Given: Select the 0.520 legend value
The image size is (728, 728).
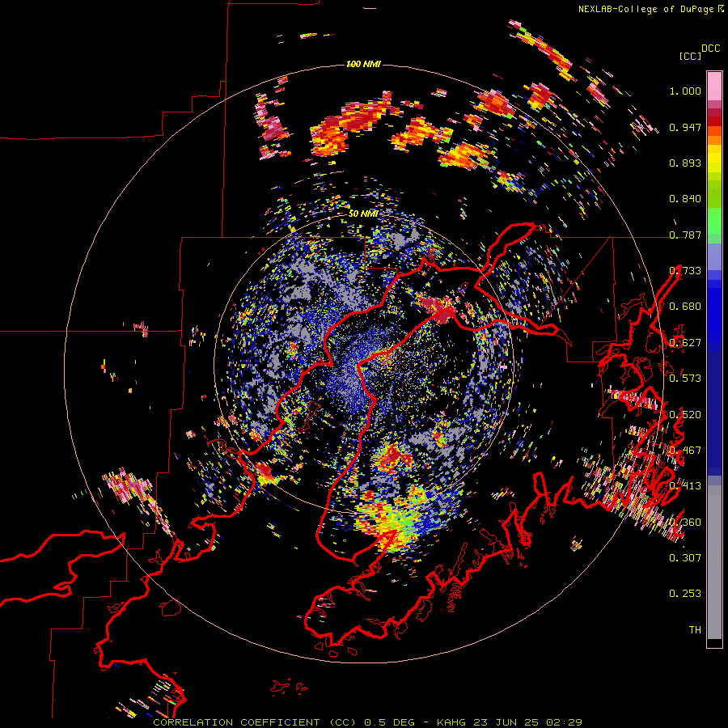Looking at the screenshot, I should [x=685, y=415].
